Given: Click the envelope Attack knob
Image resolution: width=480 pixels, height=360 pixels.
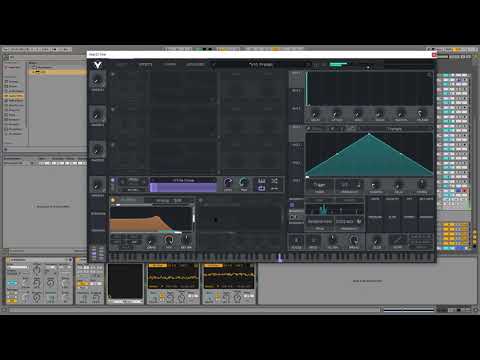Looking at the screenshot, I should tap(336, 114).
